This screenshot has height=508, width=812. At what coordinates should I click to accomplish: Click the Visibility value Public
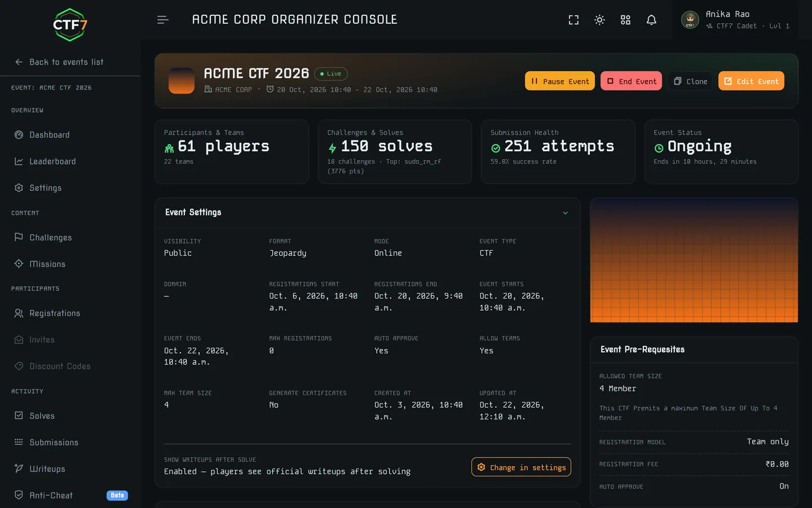(178, 253)
